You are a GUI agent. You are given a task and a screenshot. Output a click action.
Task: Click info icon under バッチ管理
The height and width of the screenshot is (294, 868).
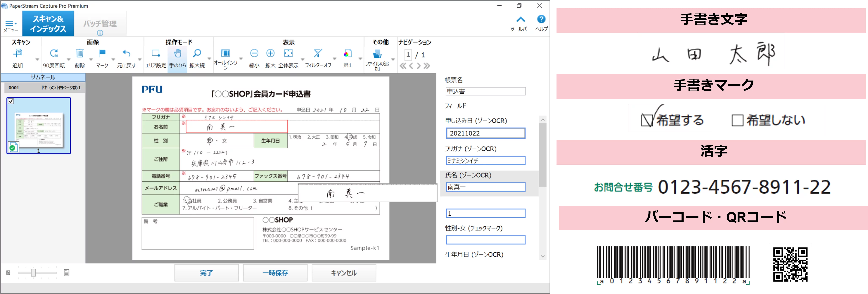(100, 33)
